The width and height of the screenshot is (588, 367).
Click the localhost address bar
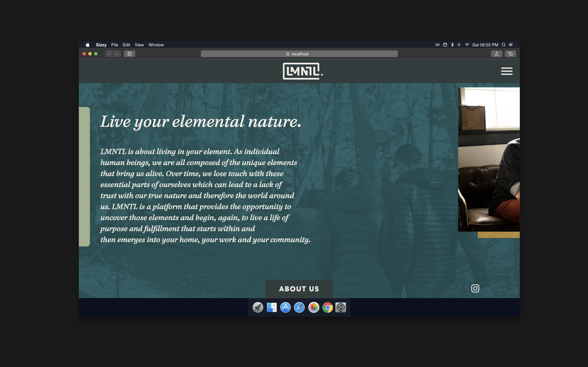coord(299,54)
